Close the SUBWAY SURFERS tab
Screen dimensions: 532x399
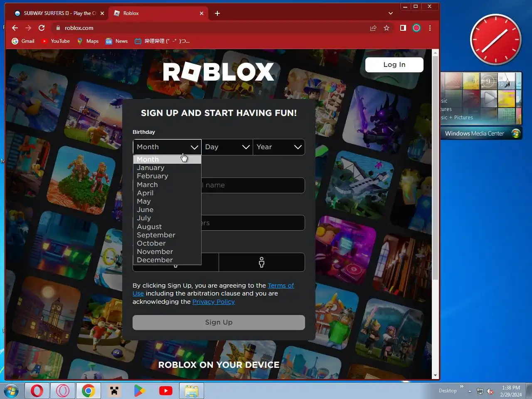[102, 13]
